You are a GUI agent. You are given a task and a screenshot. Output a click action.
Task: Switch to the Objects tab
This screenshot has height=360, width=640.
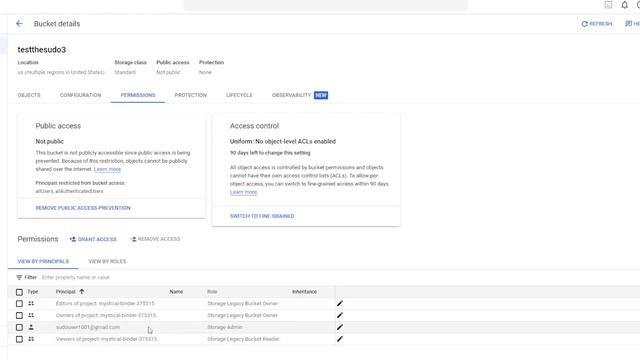(29, 95)
